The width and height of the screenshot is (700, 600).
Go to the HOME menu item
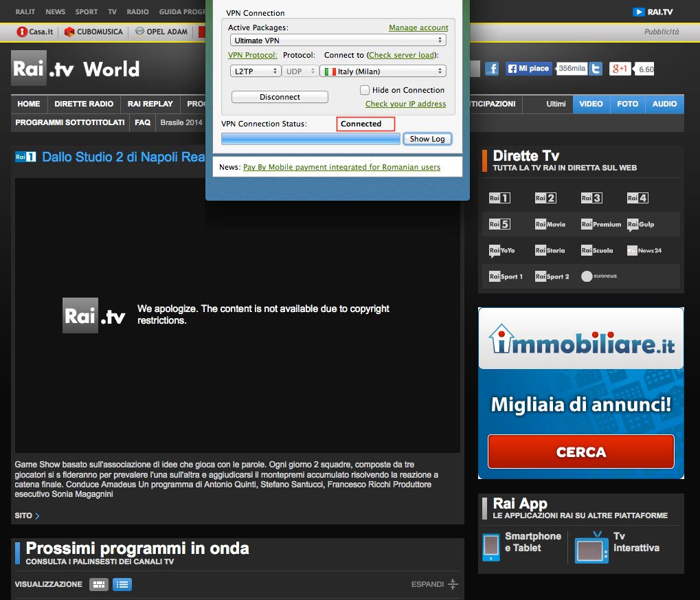coord(29,104)
